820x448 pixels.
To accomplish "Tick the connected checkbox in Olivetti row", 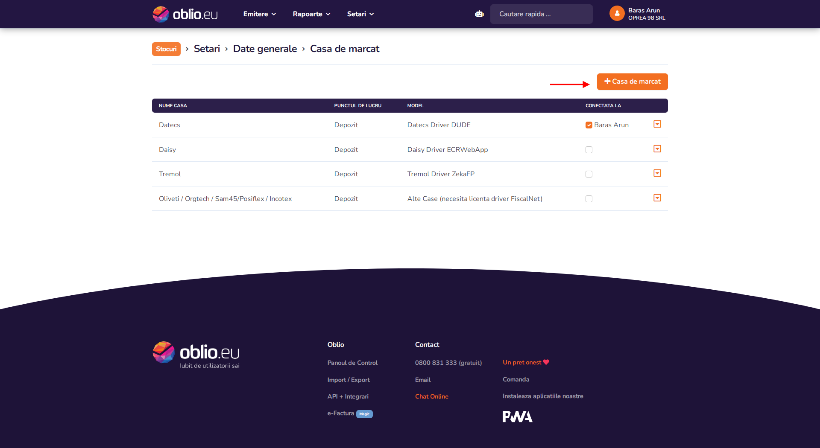I will [589, 199].
